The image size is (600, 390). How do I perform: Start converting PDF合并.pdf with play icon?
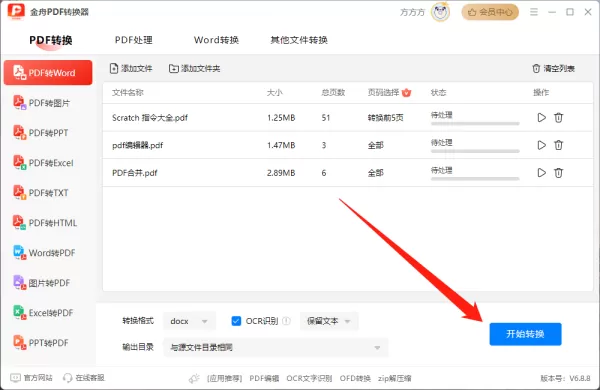(541, 173)
